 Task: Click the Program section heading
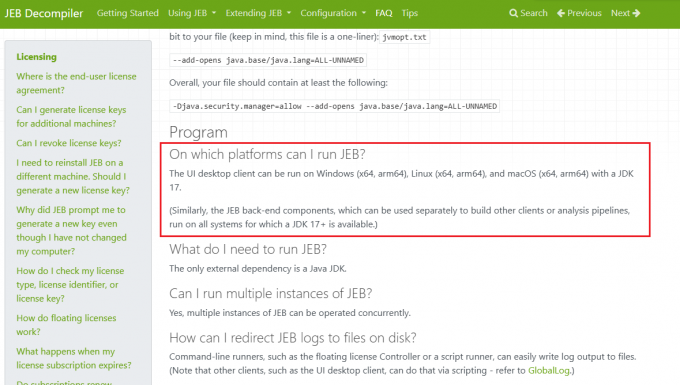(x=198, y=132)
